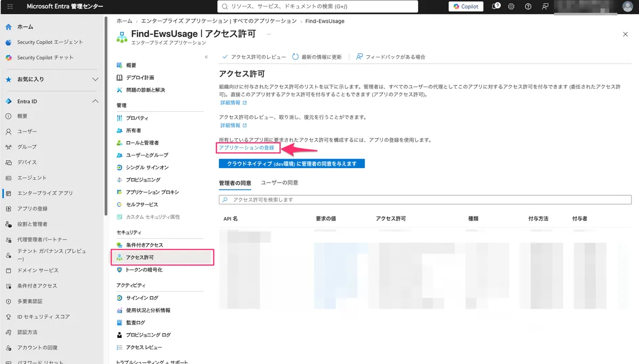This screenshot has width=639, height=364.
Task: Follow the アプリケーションの登録 link
Action: pos(247,147)
